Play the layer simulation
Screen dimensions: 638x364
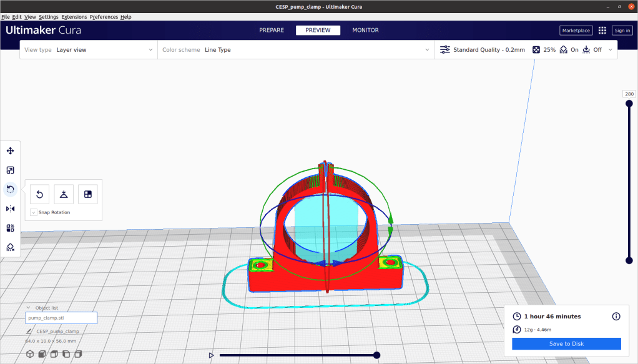(x=211, y=355)
